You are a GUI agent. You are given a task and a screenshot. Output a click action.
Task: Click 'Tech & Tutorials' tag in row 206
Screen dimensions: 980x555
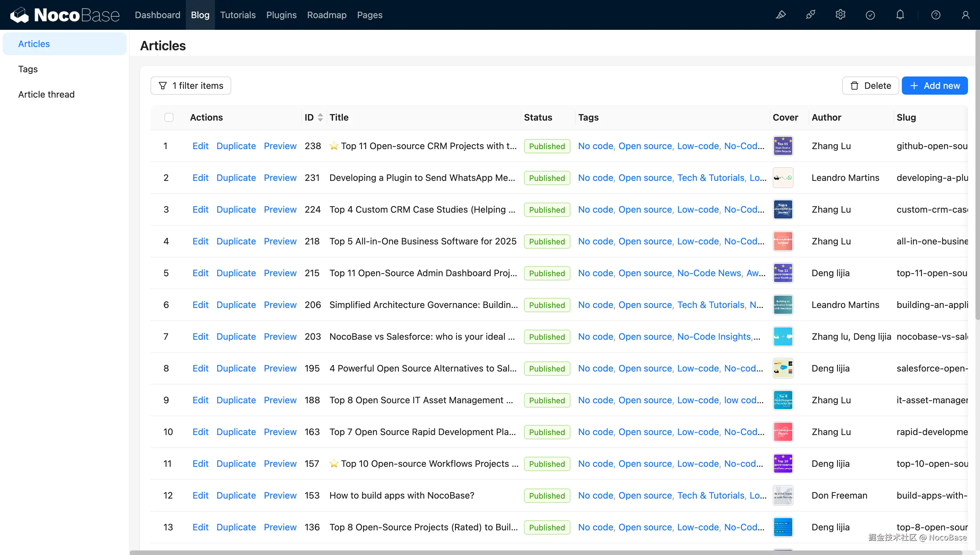coord(711,305)
